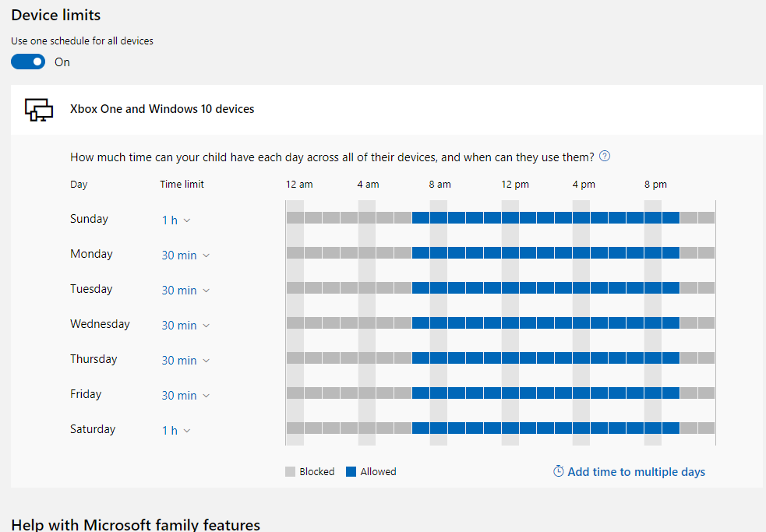Viewport: 766px width, 532px height.
Task: Click the Xbox One and Windows 10 devices icon
Action: coord(38,110)
